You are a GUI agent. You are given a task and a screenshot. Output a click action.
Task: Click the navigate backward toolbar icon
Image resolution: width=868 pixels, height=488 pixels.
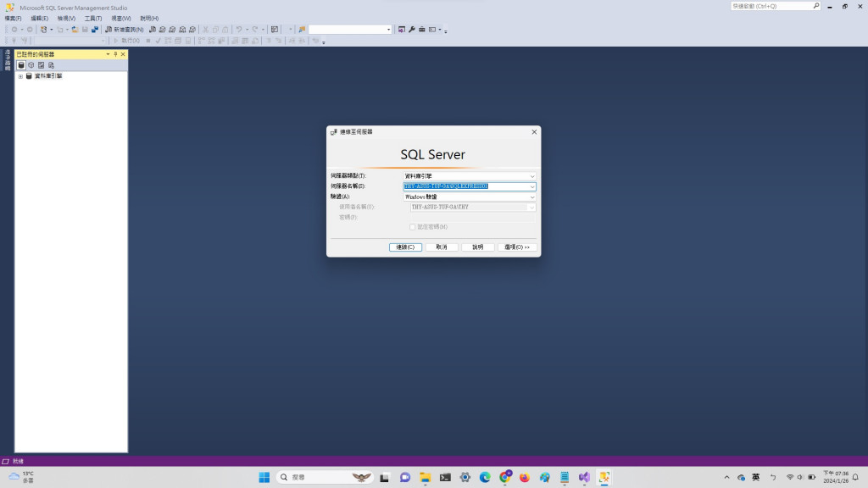pyautogui.click(x=14, y=30)
